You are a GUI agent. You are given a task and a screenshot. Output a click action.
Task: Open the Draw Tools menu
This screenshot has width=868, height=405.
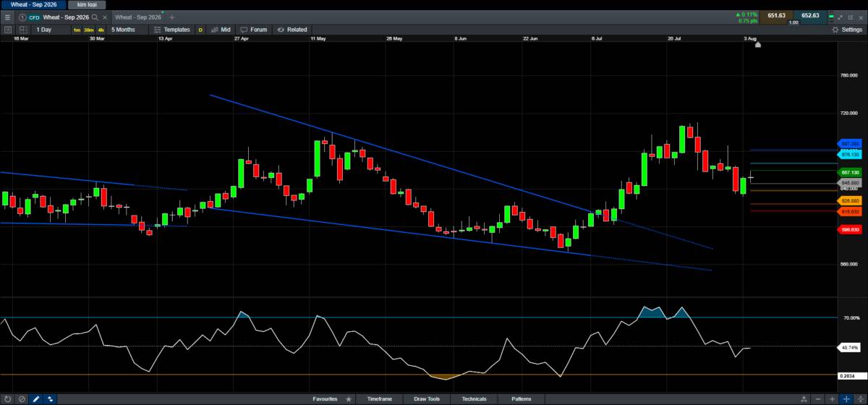click(427, 398)
